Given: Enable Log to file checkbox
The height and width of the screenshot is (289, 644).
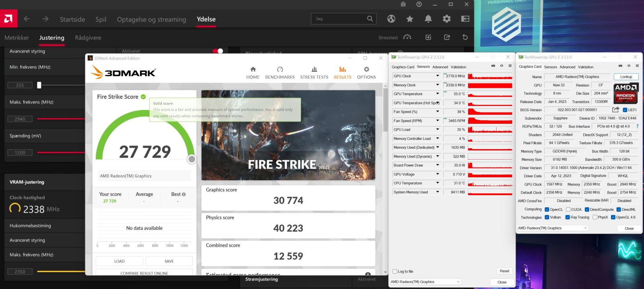Looking at the screenshot, I should click(395, 272).
